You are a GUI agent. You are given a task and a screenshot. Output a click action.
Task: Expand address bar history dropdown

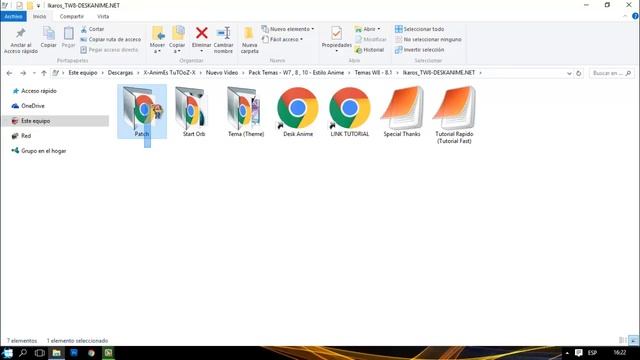click(x=569, y=73)
